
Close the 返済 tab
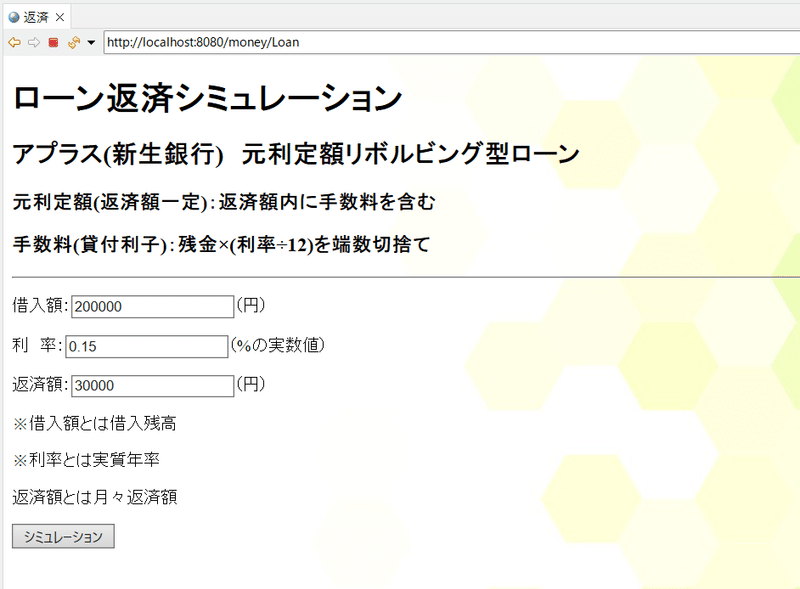tap(60, 17)
